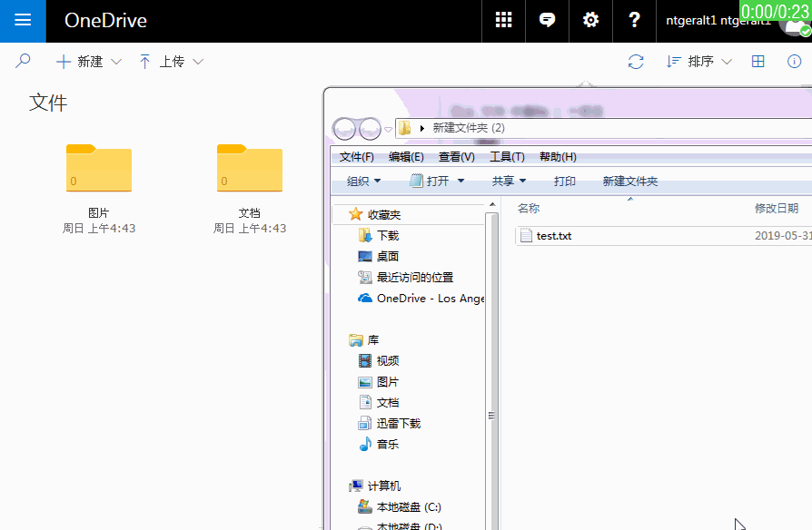The image size is (812, 530).
Task: Open the 编辑(E) menu
Action: click(406, 157)
